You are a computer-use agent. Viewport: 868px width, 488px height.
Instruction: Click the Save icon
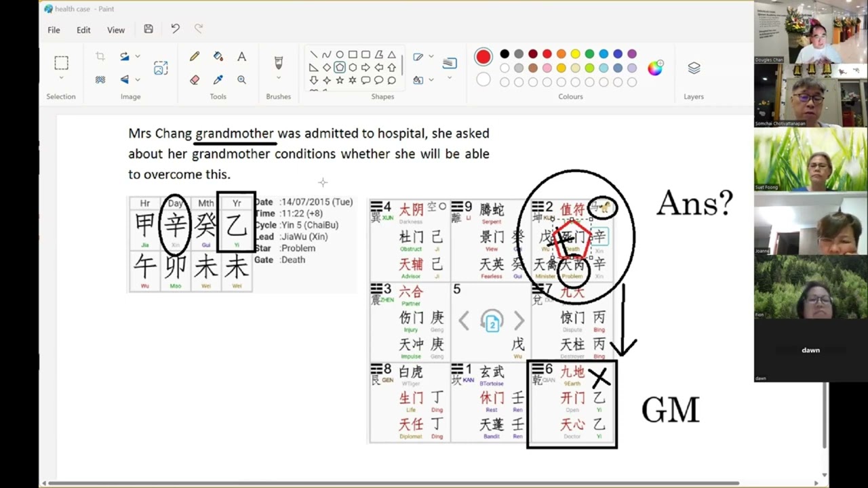pos(149,29)
